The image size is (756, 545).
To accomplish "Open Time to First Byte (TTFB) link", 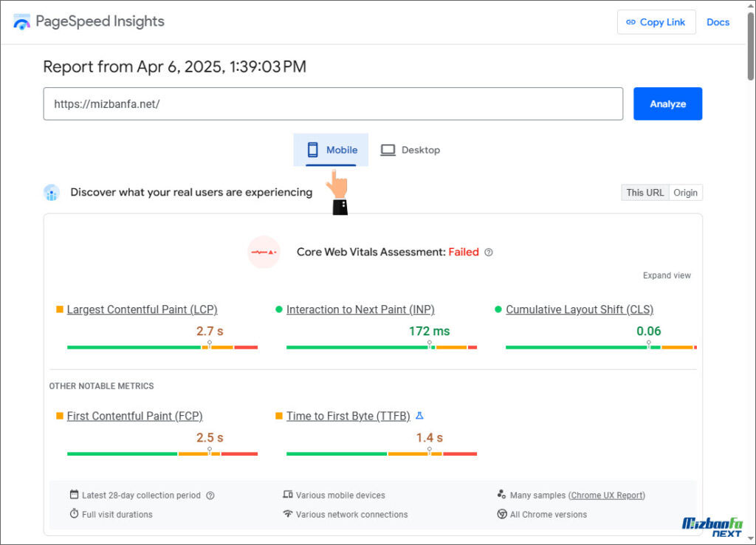I will click(x=348, y=416).
